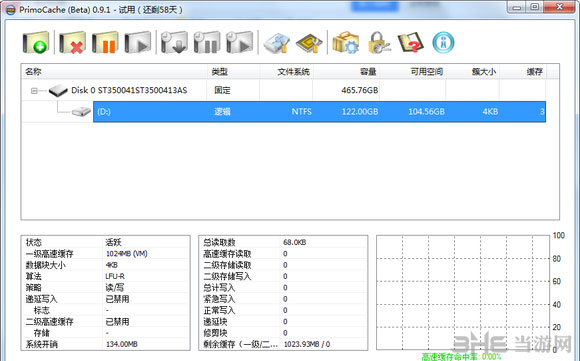The height and width of the screenshot is (361, 580).
Task: Click the 逻辑 type cell
Action: click(222, 112)
